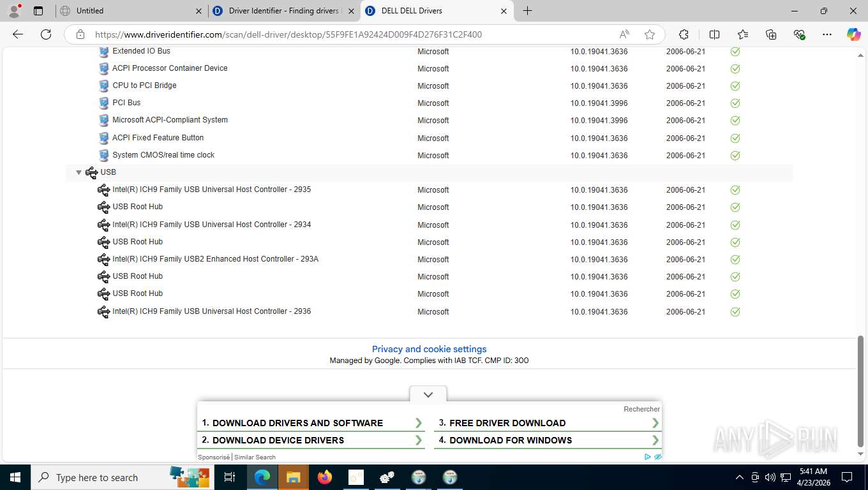
Task: Open ad link Download Drivers and Software
Action: pyautogui.click(x=311, y=423)
